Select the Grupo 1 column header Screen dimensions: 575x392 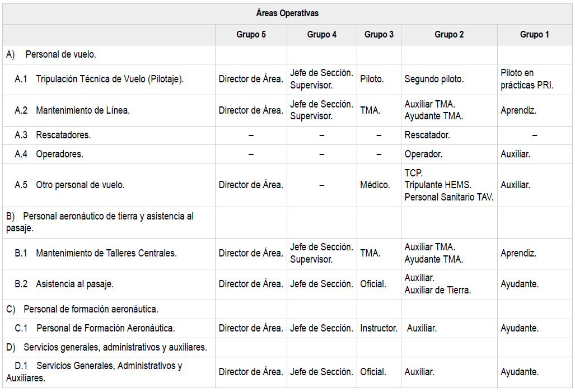coord(534,35)
